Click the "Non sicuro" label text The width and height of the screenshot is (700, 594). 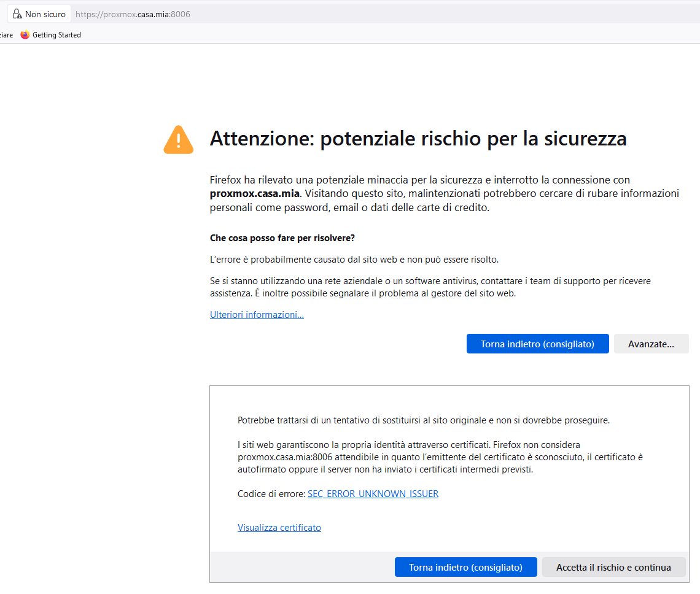click(x=45, y=14)
